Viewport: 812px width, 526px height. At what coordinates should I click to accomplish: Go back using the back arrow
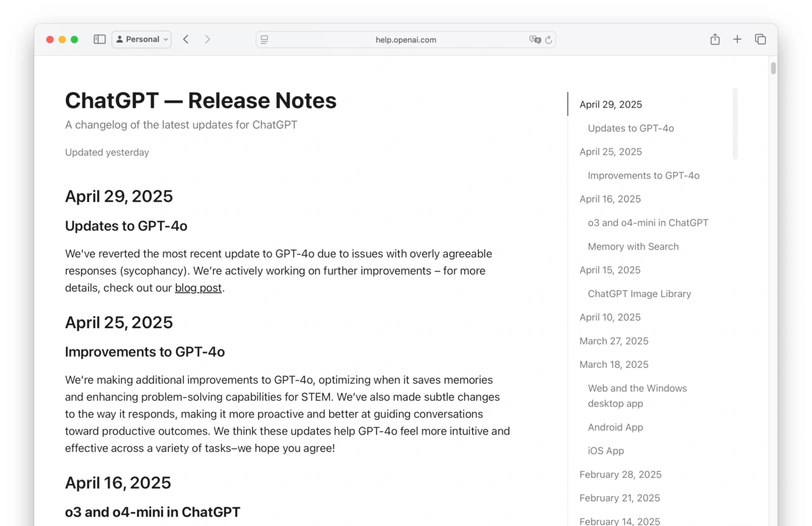click(x=185, y=39)
